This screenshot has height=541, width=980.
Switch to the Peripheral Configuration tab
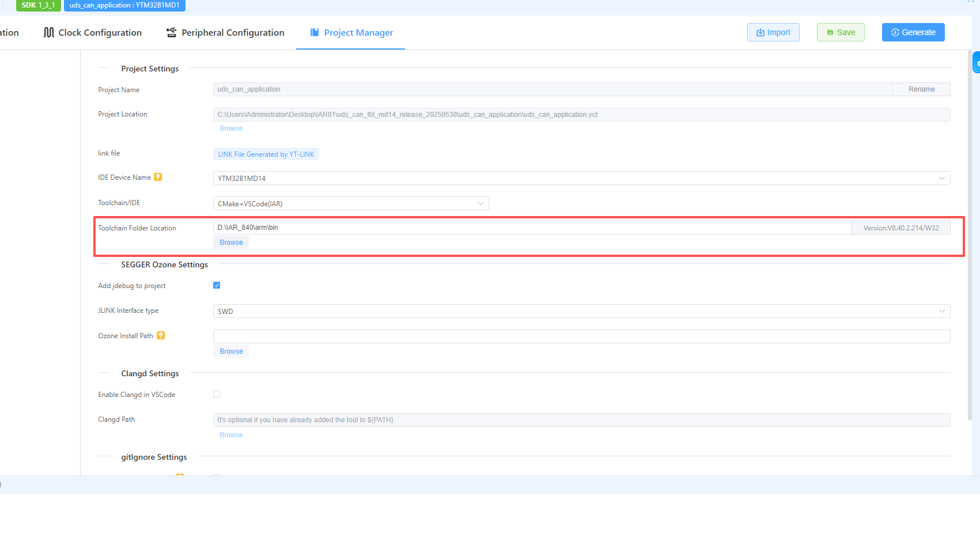click(233, 33)
